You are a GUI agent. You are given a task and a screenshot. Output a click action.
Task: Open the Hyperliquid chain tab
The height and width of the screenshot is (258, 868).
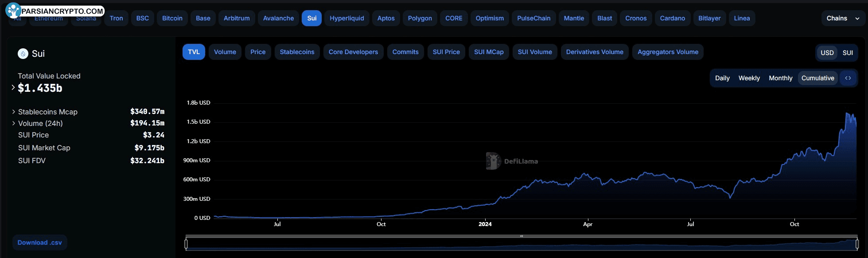tap(347, 18)
